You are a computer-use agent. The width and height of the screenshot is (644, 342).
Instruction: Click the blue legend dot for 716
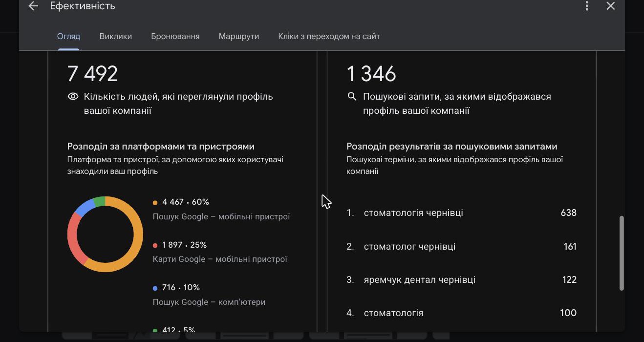(155, 288)
